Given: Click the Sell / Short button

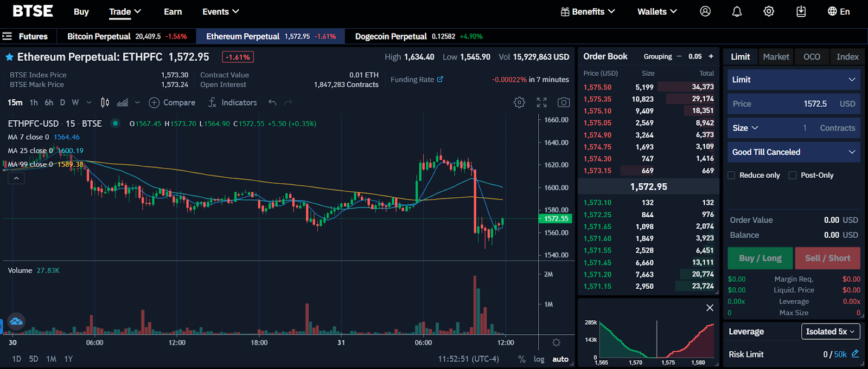Looking at the screenshot, I should click(x=827, y=258).
